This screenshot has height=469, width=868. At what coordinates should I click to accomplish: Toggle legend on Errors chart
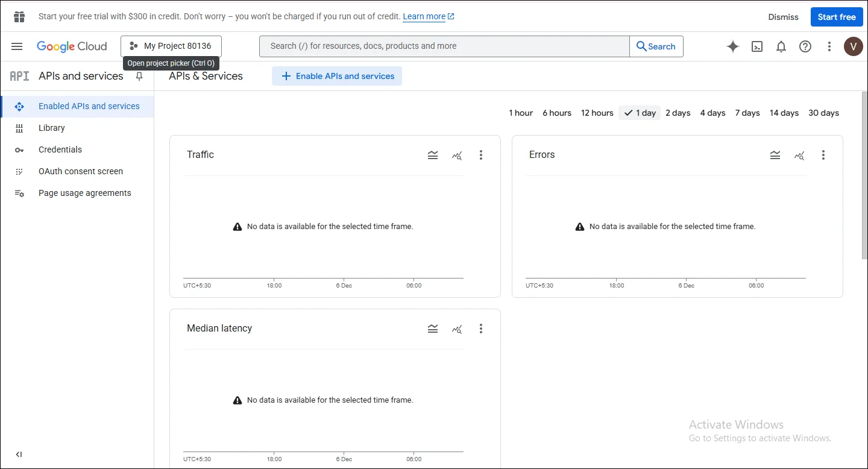click(x=775, y=155)
